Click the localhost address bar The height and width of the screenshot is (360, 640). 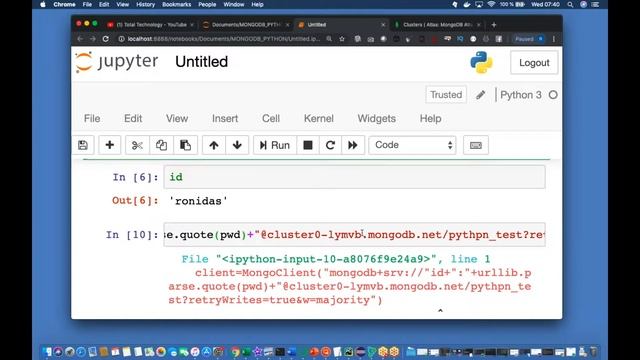coord(223,39)
